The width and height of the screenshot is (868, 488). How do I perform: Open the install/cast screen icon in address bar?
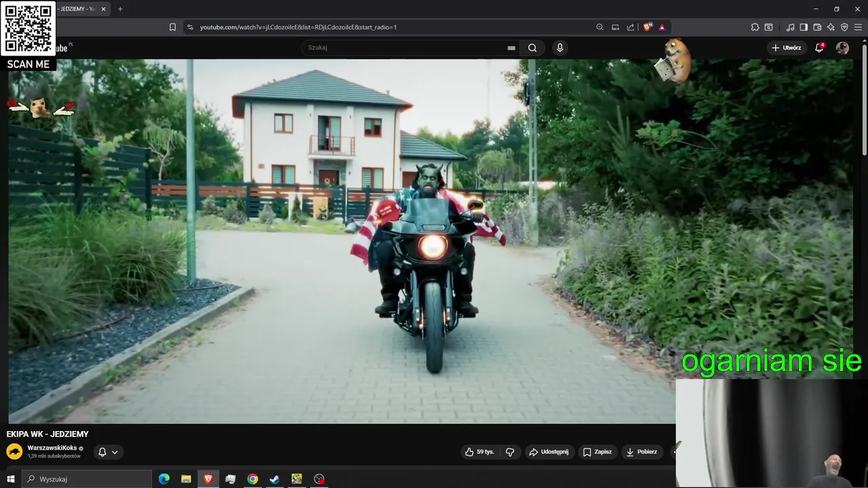[615, 27]
